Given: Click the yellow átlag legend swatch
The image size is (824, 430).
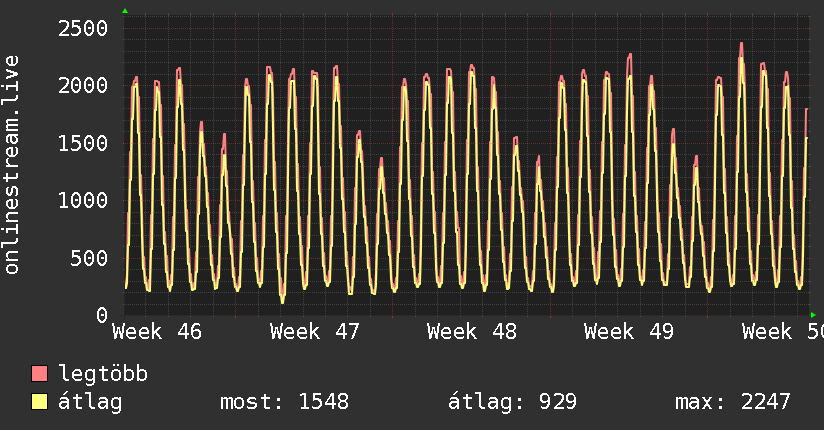Looking at the screenshot, I should 39,402.
